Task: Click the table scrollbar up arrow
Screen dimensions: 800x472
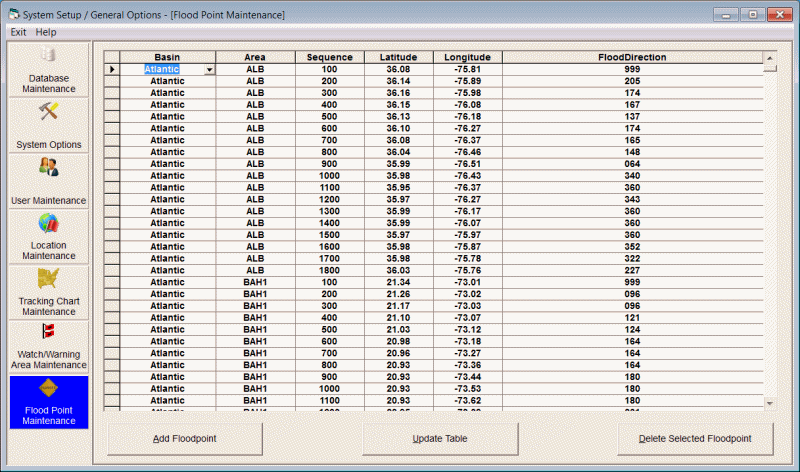Action: 769,58
